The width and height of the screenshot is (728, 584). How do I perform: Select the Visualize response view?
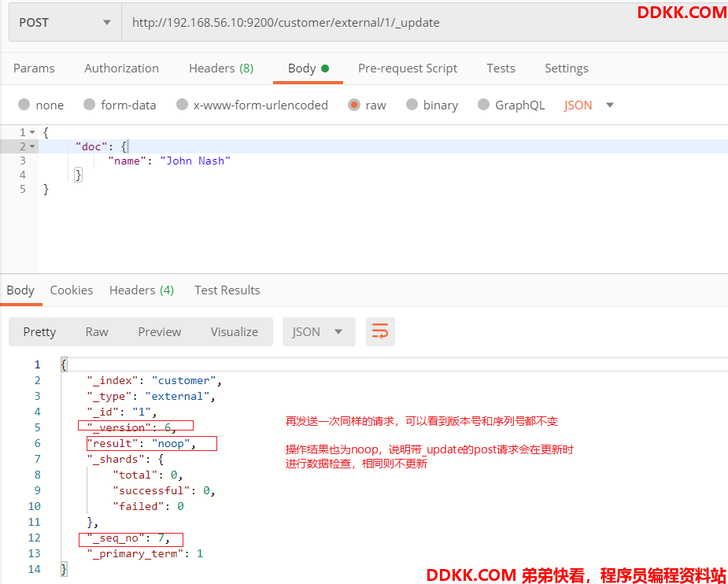point(234,332)
